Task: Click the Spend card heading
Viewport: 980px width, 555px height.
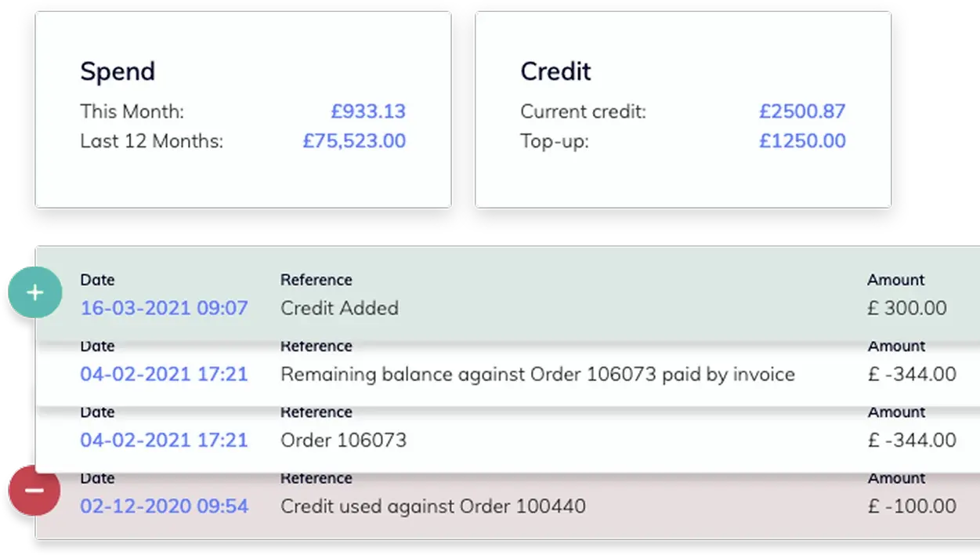Action: tap(118, 71)
